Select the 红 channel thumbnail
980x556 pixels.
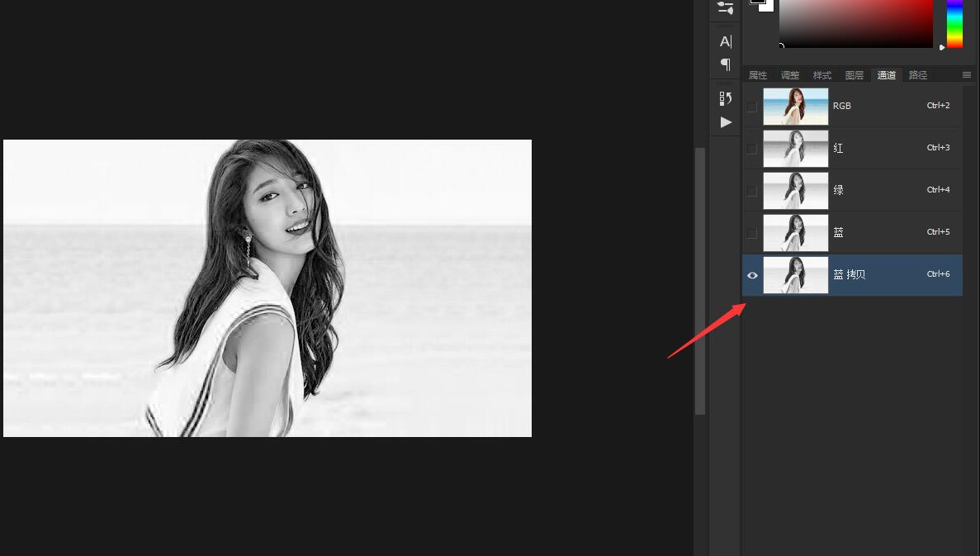pos(796,148)
